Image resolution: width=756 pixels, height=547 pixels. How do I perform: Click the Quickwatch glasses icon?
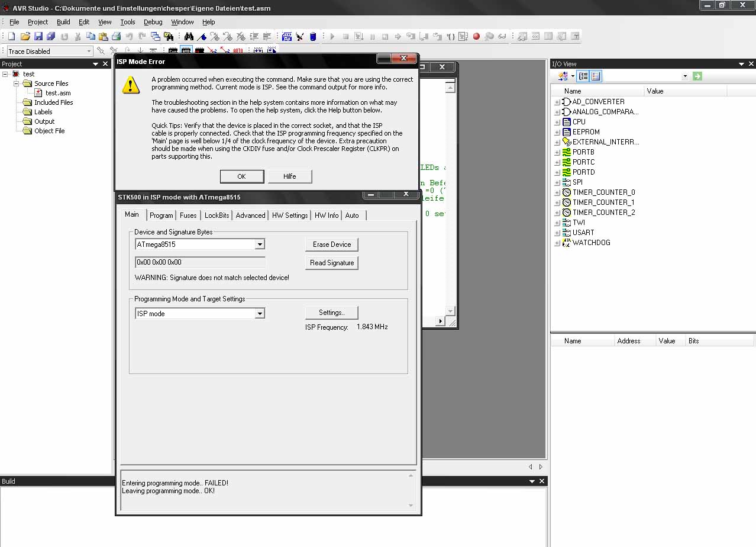(502, 36)
